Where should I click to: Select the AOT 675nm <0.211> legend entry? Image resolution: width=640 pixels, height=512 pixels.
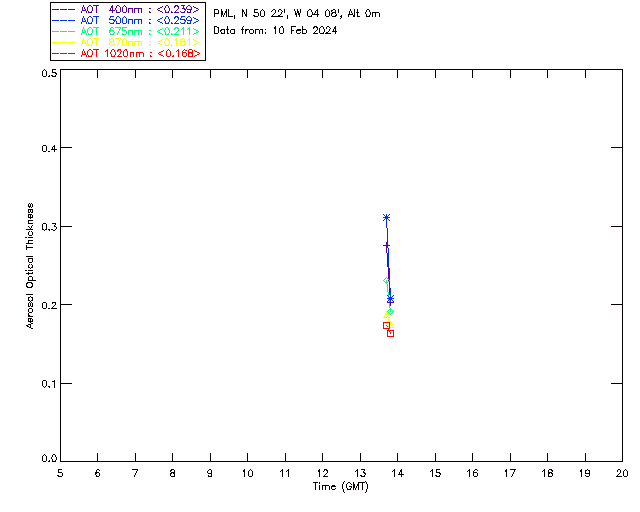pos(126,31)
